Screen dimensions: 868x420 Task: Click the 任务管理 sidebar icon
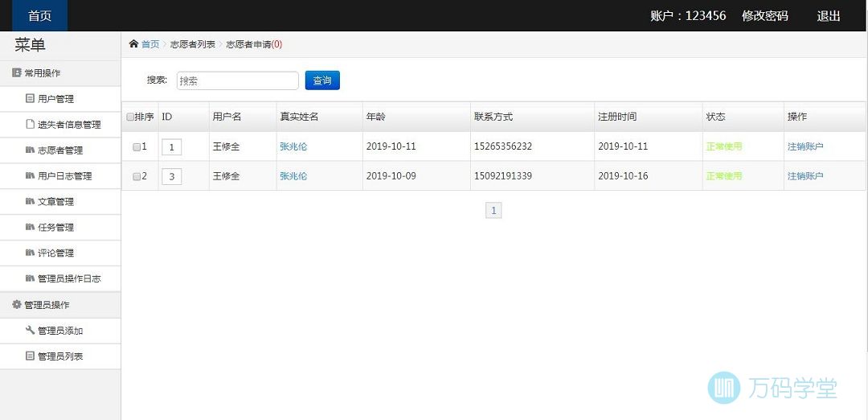(x=31, y=228)
